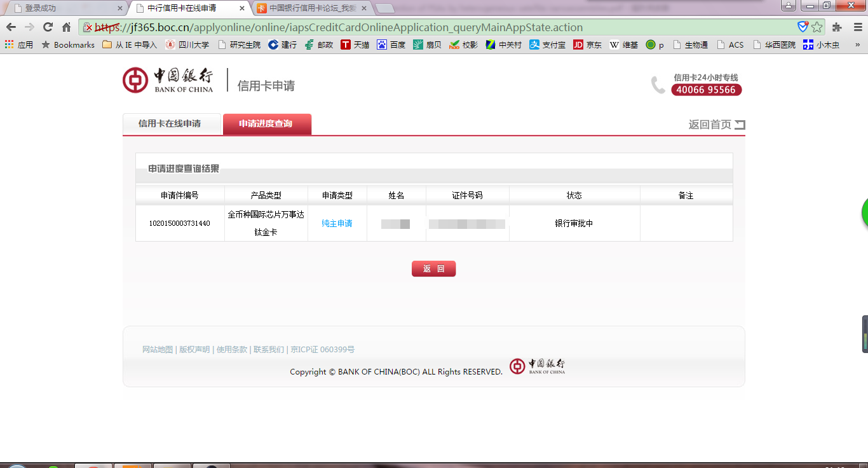Viewport: 868px width, 468px height.
Task: Click the 天猫 bookmark icon
Action: click(346, 45)
